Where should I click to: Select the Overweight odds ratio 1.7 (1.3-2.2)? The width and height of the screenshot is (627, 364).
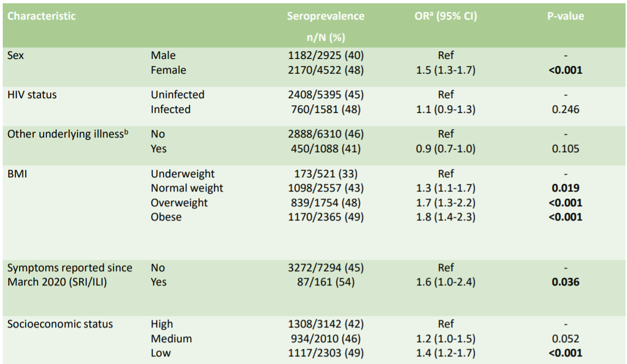445,202
